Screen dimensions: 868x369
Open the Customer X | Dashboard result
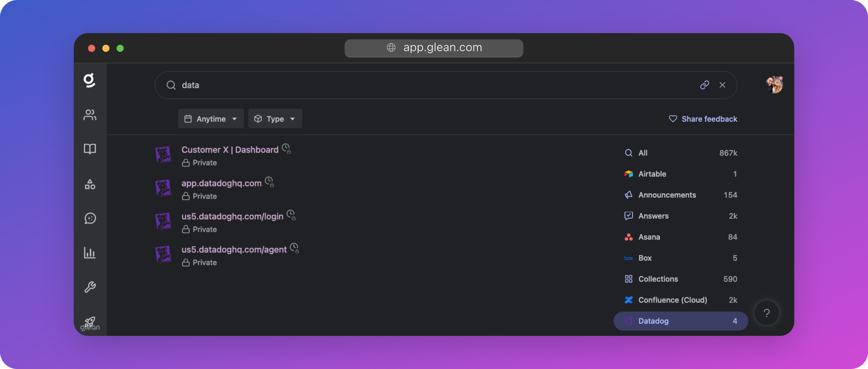point(230,150)
